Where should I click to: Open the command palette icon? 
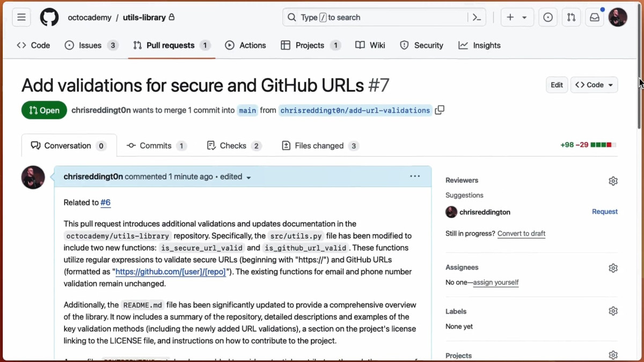pyautogui.click(x=477, y=17)
